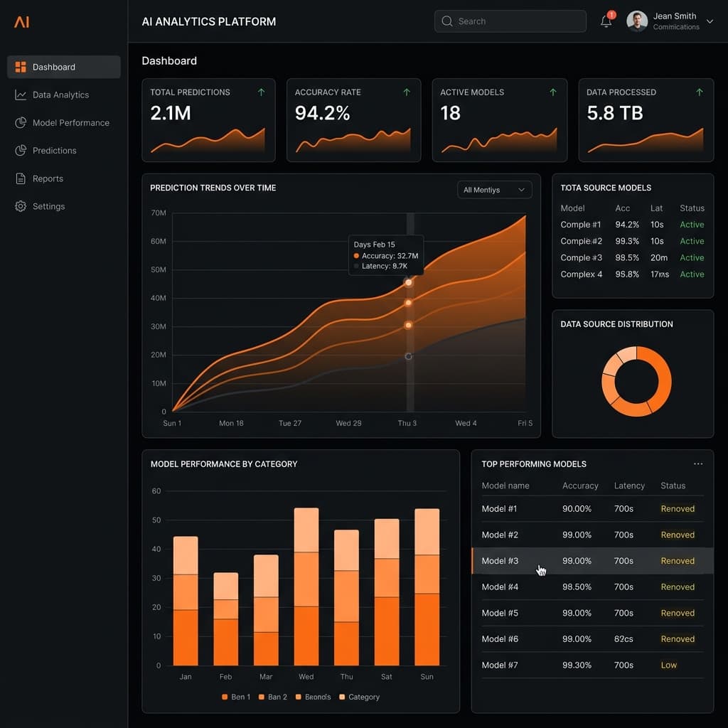728x728 pixels.
Task: Click the Active status of Complex 4
Action: click(x=692, y=274)
